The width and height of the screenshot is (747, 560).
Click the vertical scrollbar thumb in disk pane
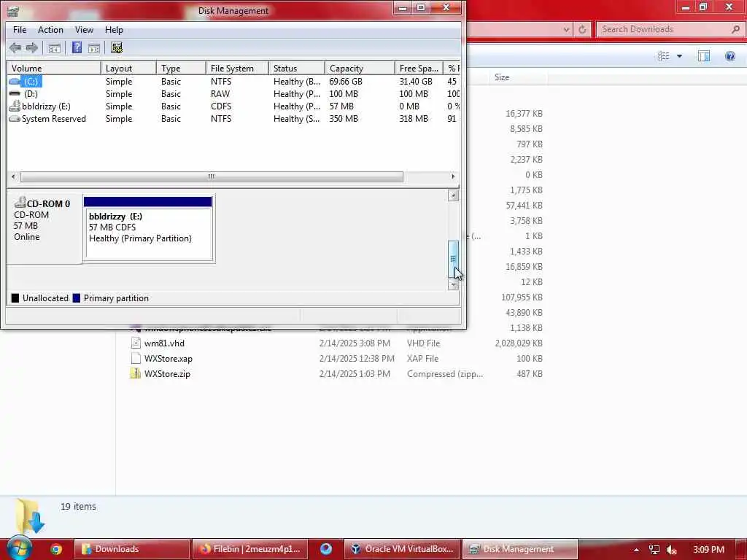(x=453, y=259)
